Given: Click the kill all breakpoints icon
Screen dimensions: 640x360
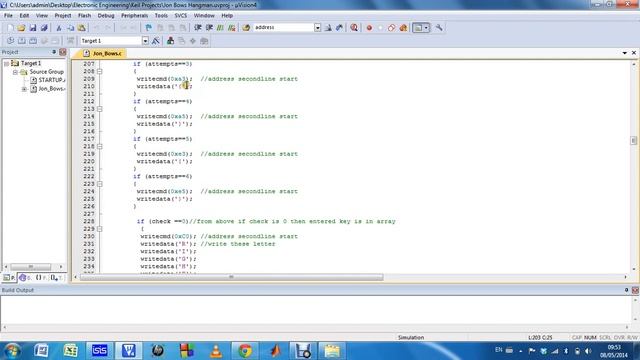Looking at the screenshot, I should [403, 28].
